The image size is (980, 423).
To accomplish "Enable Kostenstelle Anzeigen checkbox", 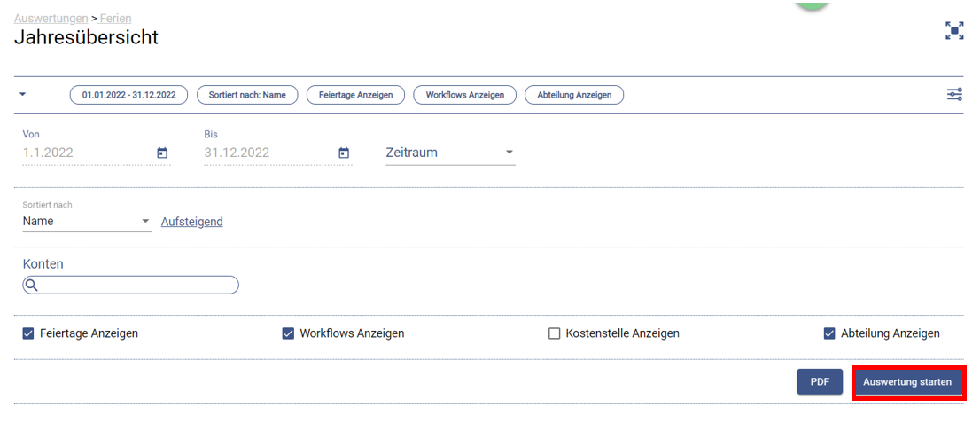I will [x=554, y=333].
